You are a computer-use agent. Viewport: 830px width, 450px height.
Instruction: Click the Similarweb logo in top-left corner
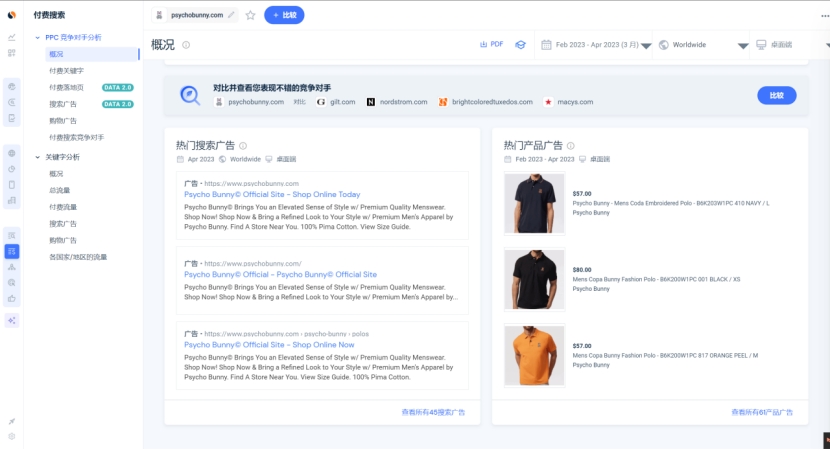tap(12, 14)
